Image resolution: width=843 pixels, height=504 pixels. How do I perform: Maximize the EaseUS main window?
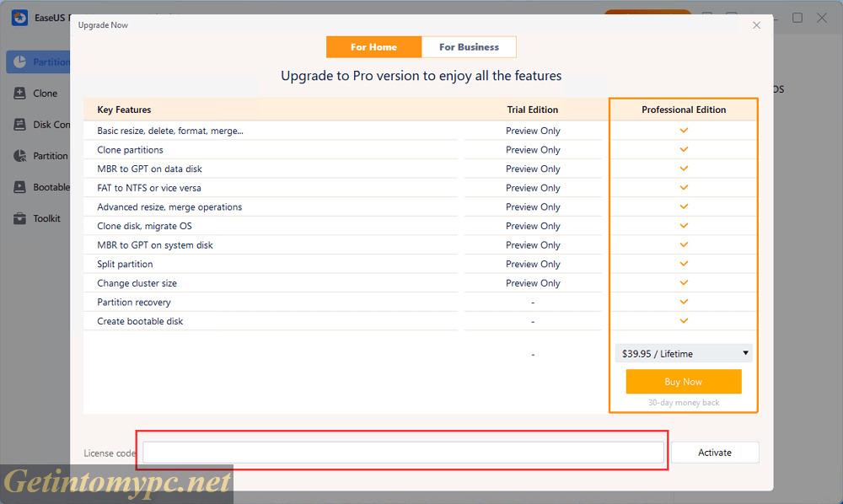(797, 18)
